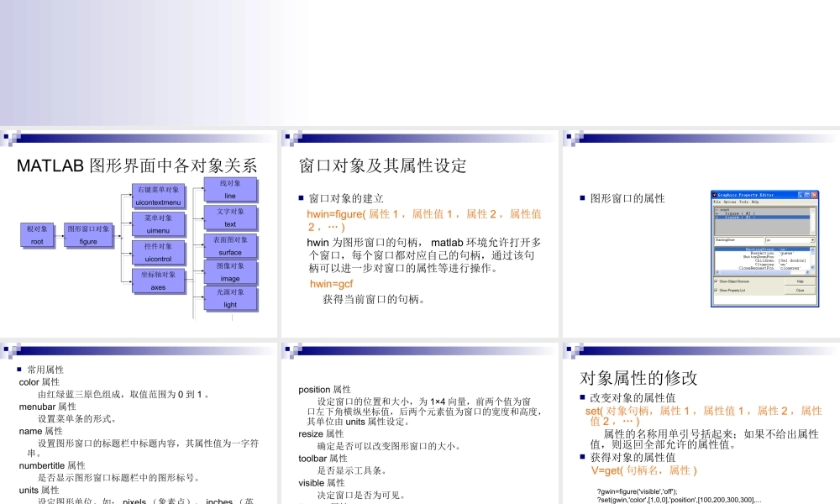The image size is (840, 504).
Task: Select the bullet '获得对象的属性值'
Action: [x=633, y=458]
